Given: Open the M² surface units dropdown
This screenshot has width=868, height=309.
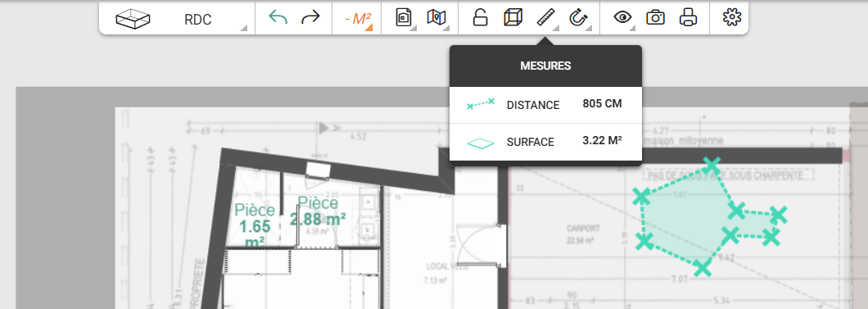Looking at the screenshot, I should [x=357, y=19].
